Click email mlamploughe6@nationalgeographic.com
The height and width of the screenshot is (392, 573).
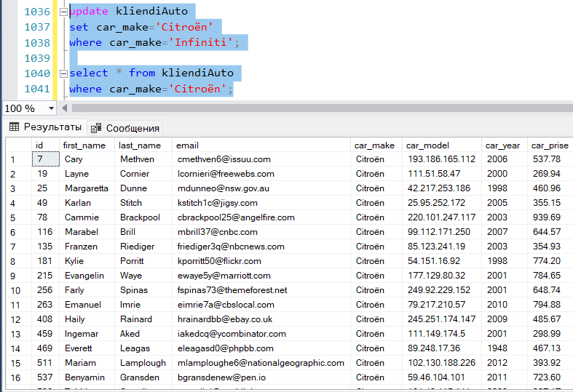point(261,363)
